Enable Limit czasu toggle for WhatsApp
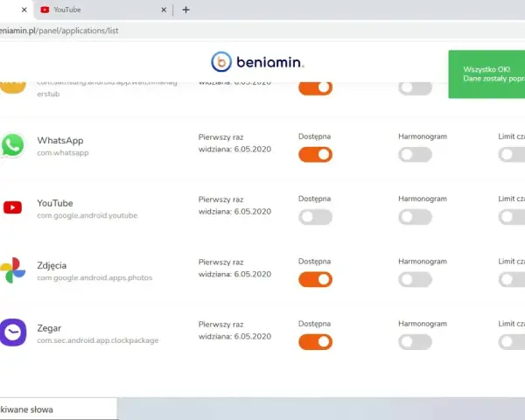 pos(512,155)
